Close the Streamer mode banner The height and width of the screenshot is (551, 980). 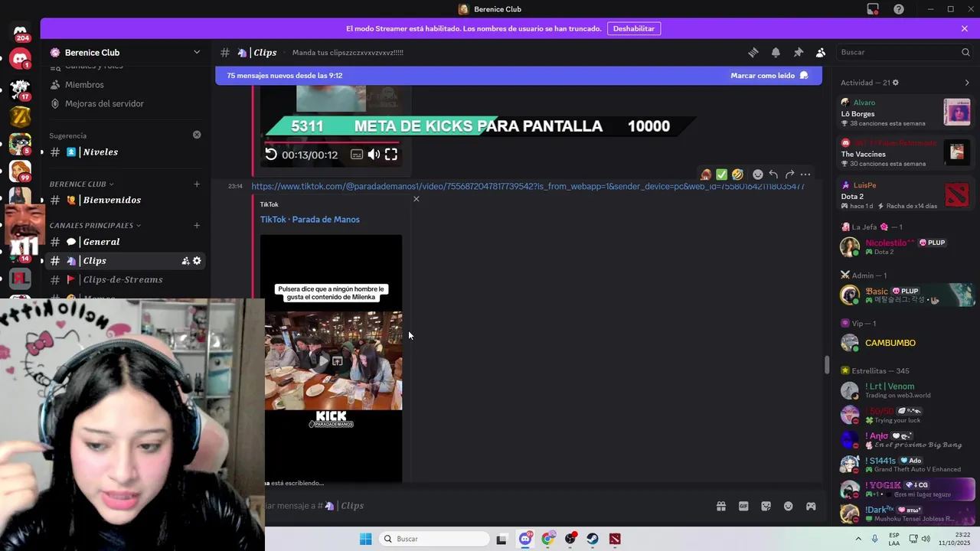[x=965, y=28]
